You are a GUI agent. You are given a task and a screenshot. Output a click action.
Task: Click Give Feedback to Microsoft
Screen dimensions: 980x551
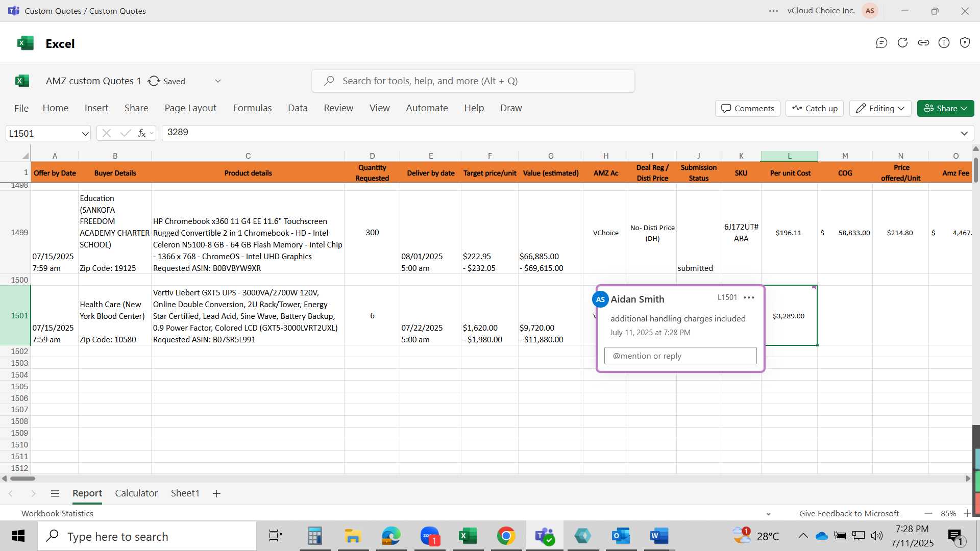[849, 513]
